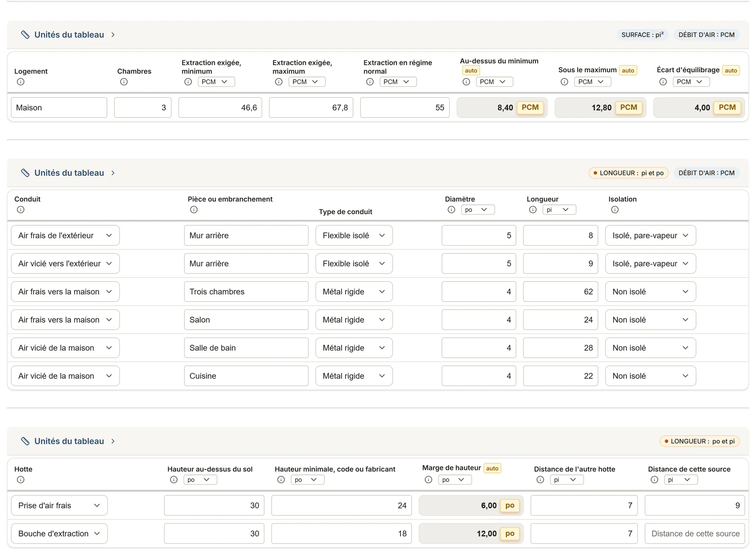Click the Chambres field showing 3
Screen dimensions: 756x555
[x=143, y=108]
